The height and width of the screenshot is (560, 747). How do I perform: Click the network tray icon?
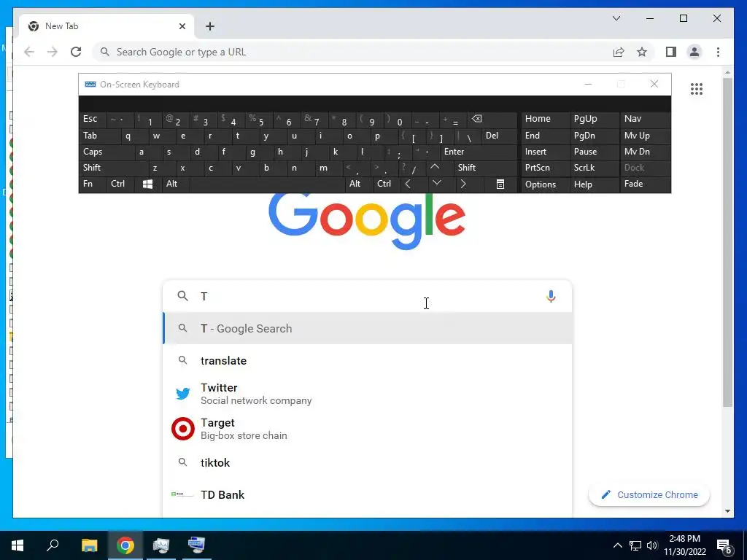coord(635,545)
